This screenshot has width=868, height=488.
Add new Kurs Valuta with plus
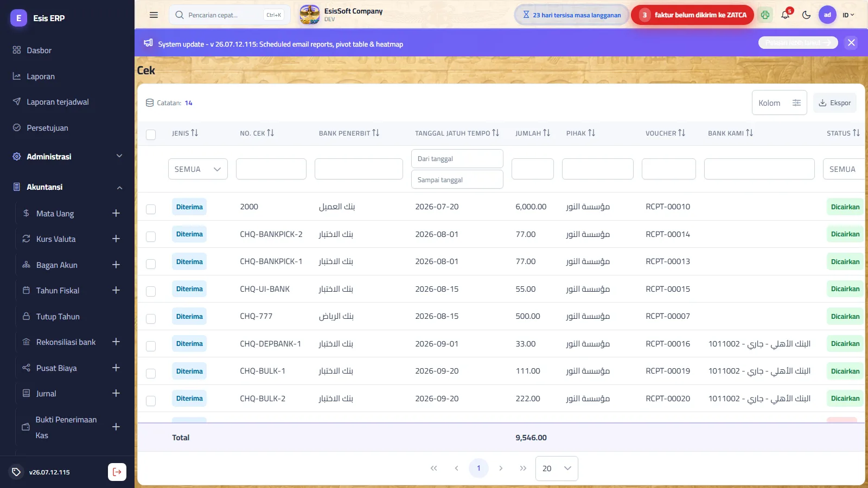(x=116, y=239)
